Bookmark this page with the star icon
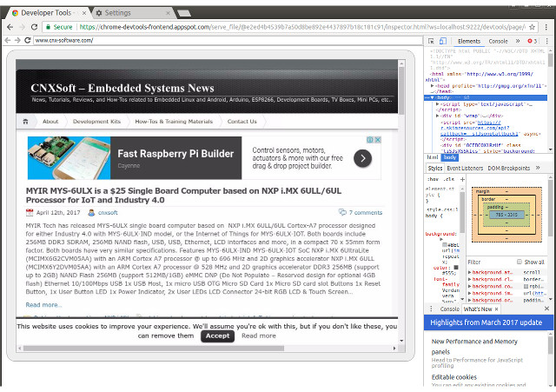Viewport: 556px width, 392px height. [532, 27]
